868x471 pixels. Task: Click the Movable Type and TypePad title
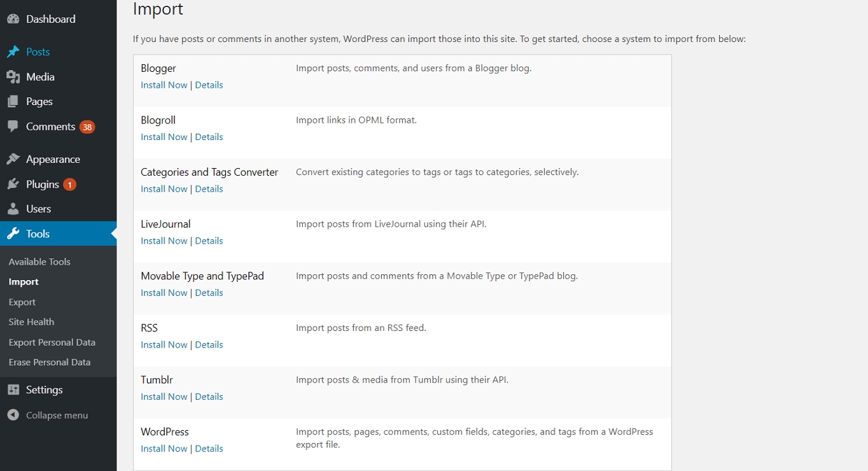click(202, 276)
